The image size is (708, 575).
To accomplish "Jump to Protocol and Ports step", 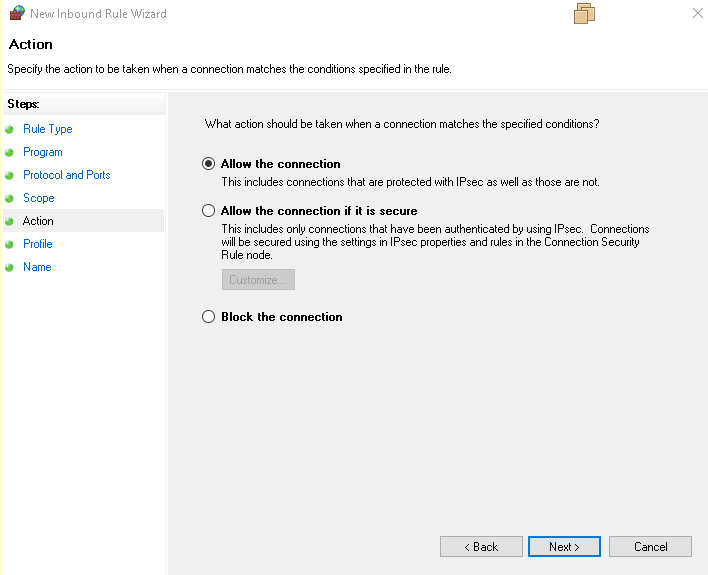I will (67, 175).
